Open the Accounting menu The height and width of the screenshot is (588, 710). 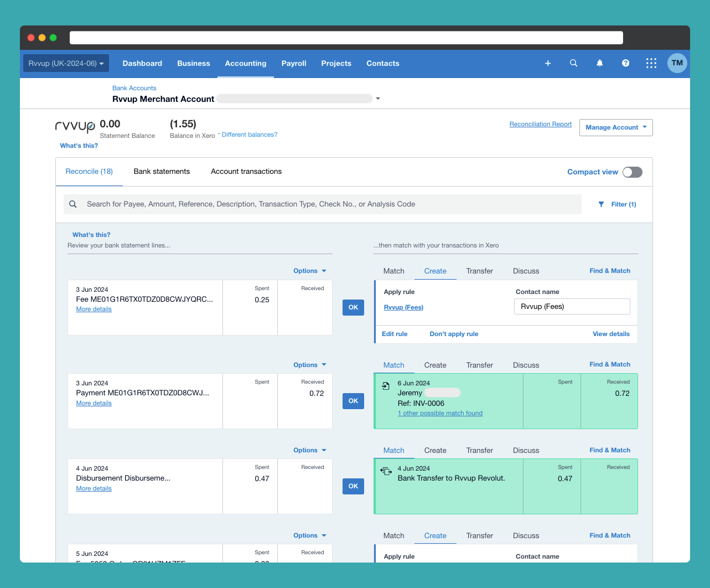(x=245, y=63)
